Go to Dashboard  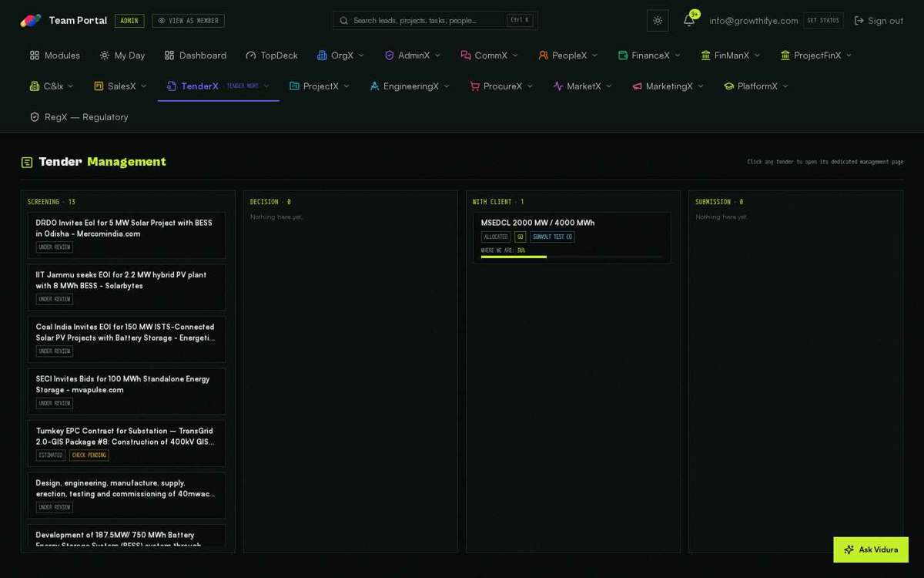pyautogui.click(x=196, y=55)
